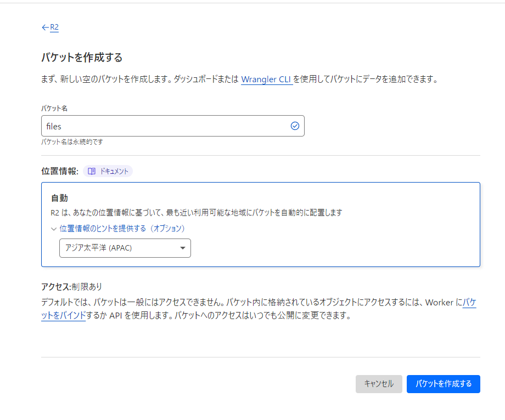Open the ドキュメント documentation badge
Viewport: 505px width, 420px height.
click(x=108, y=172)
